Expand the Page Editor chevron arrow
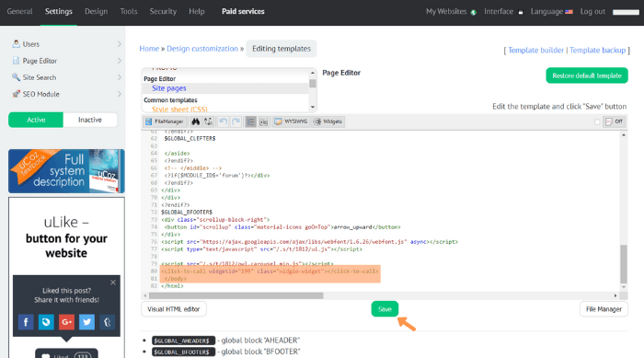 point(119,61)
